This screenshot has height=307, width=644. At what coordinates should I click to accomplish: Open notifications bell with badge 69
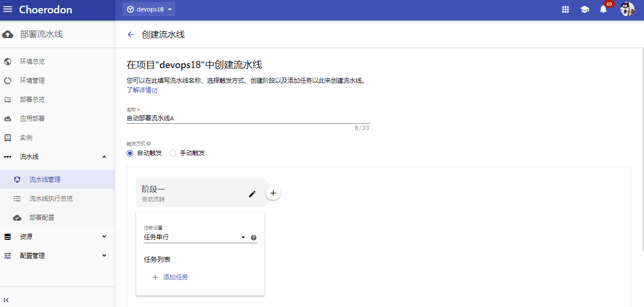tap(604, 9)
